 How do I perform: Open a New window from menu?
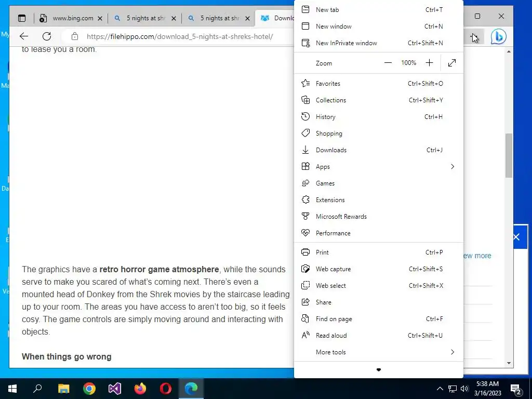tap(379, 26)
